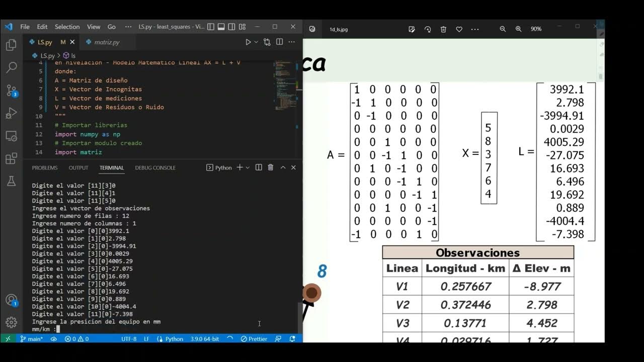Open the remote window indicator in status bar
The height and width of the screenshot is (362, 644).
click(x=8, y=339)
